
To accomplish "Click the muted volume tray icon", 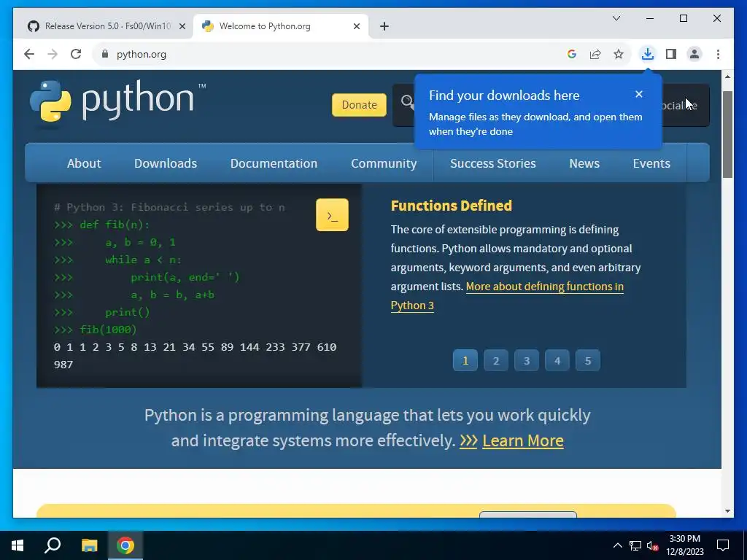I will [x=653, y=545].
